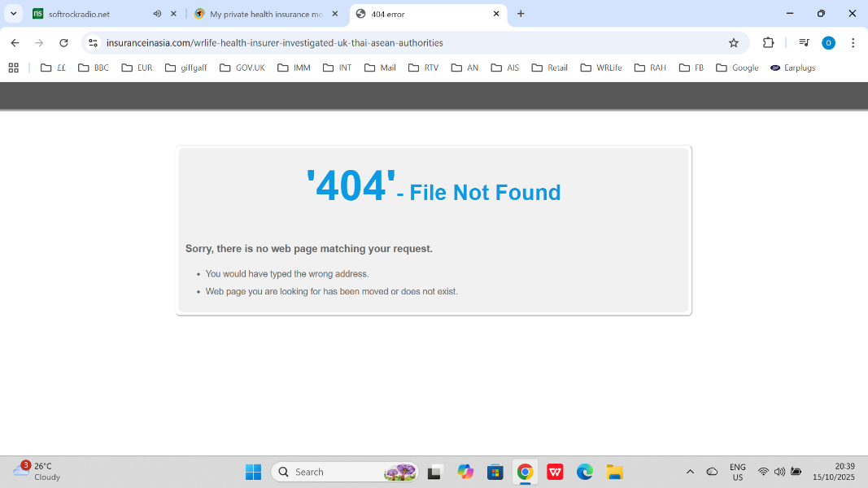868x488 pixels.
Task: Open the Earplugs bookmark
Action: click(x=792, y=68)
